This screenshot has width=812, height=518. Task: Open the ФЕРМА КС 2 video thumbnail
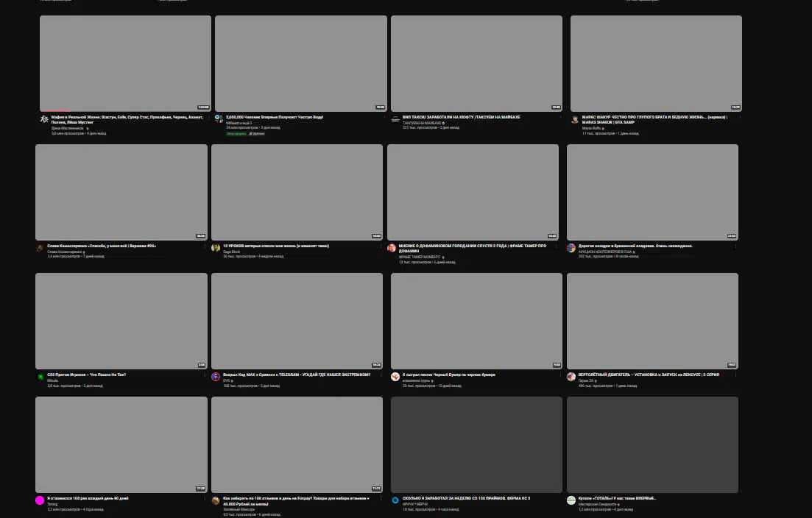click(x=476, y=444)
